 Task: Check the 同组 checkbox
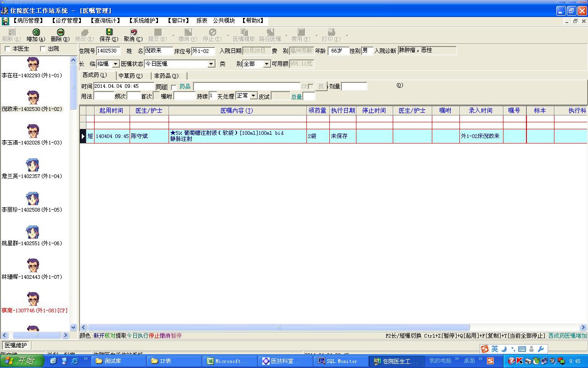click(174, 87)
